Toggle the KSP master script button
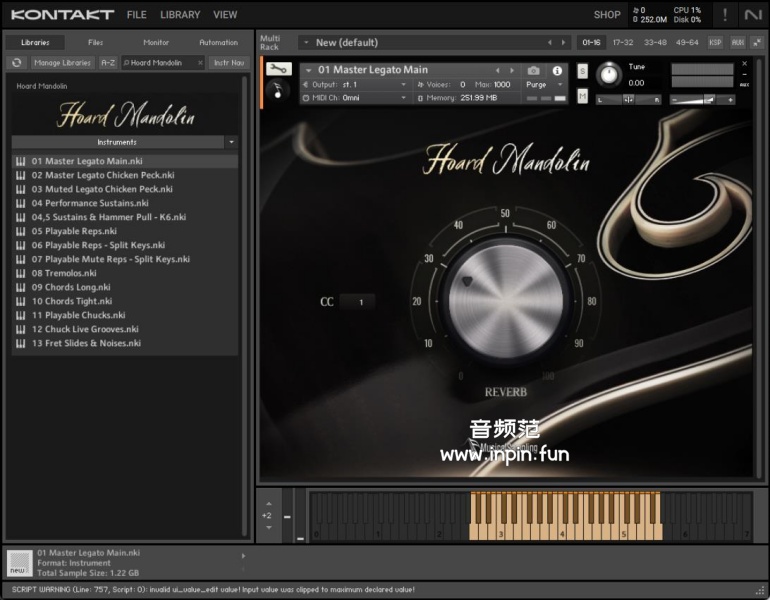The height and width of the screenshot is (600, 770). pyautogui.click(x=715, y=42)
